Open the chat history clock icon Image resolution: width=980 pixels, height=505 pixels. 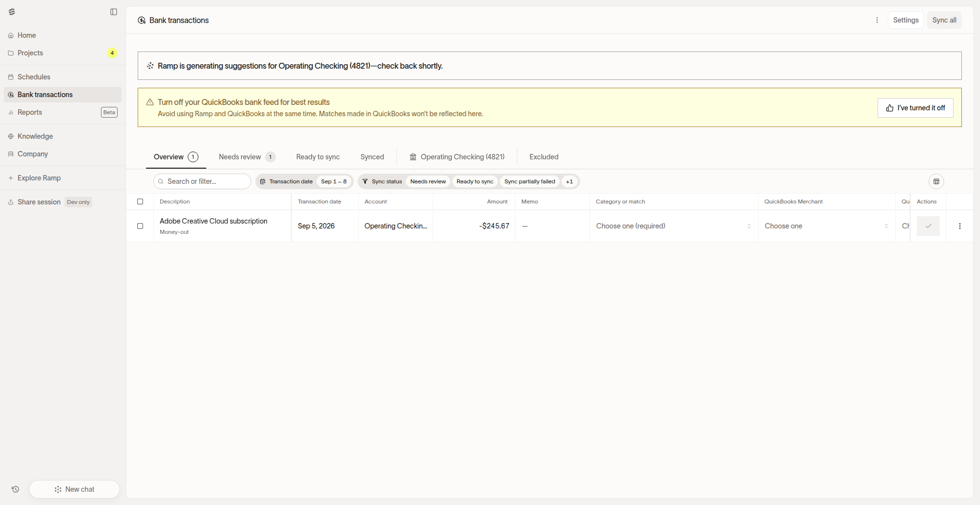(x=15, y=489)
